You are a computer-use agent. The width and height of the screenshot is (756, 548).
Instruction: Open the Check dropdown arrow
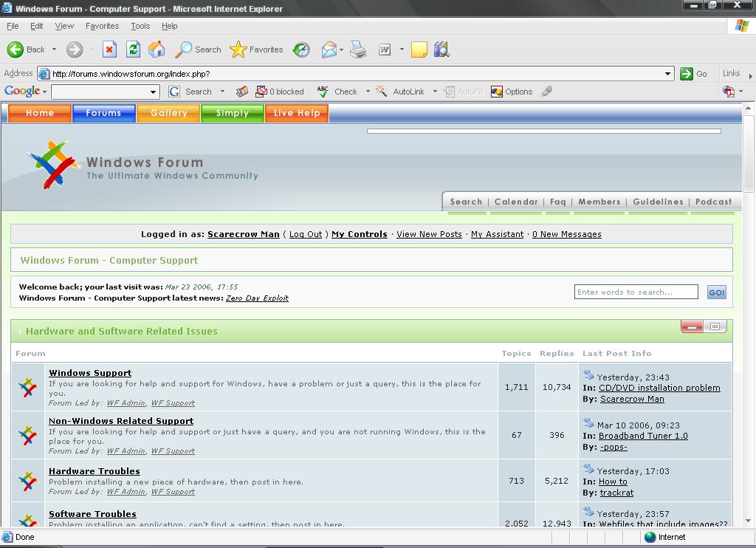pos(368,91)
